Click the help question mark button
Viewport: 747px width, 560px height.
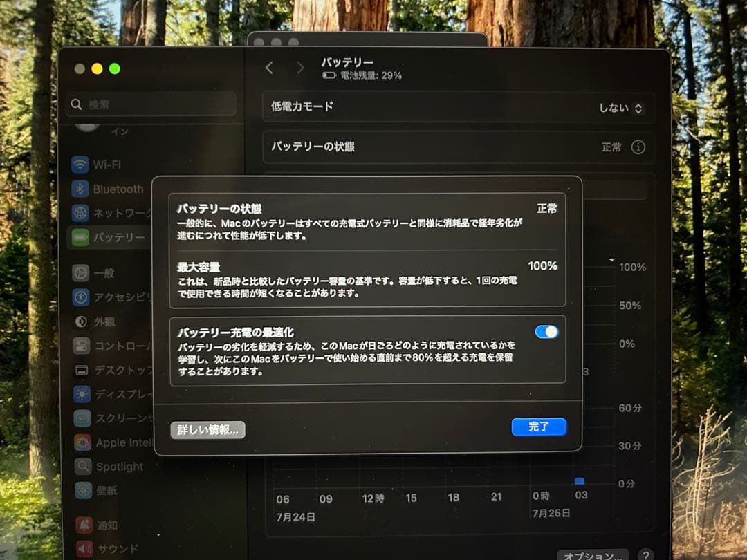(645, 555)
